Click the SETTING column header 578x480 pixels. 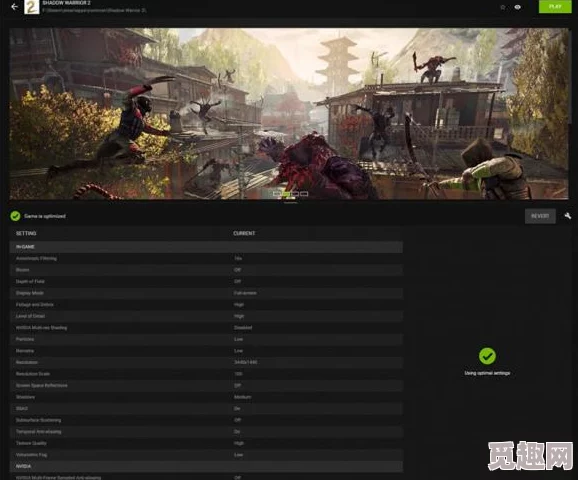[x=26, y=233]
